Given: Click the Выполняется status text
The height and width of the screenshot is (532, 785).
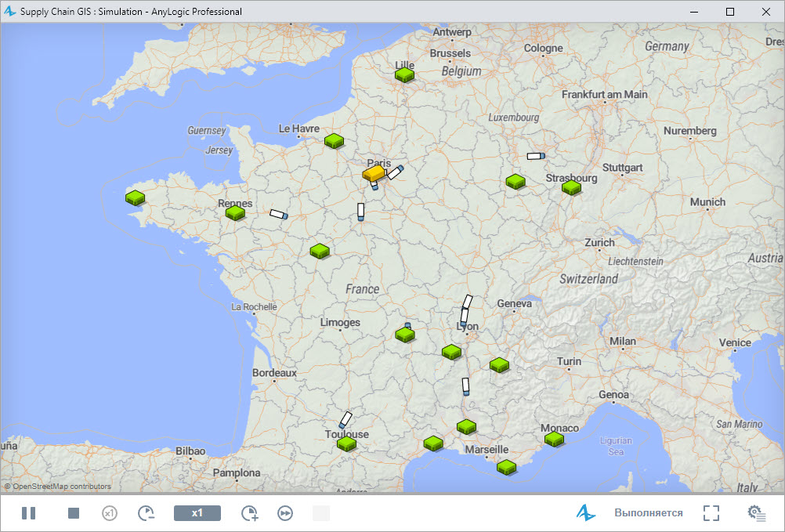Looking at the screenshot, I should [649, 513].
